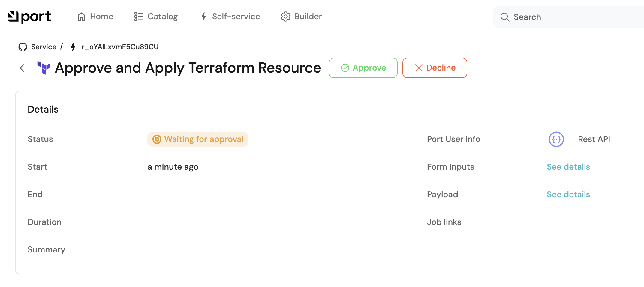Click the Terraform logo beside title
The width and height of the screenshot is (644, 287).
tap(44, 68)
